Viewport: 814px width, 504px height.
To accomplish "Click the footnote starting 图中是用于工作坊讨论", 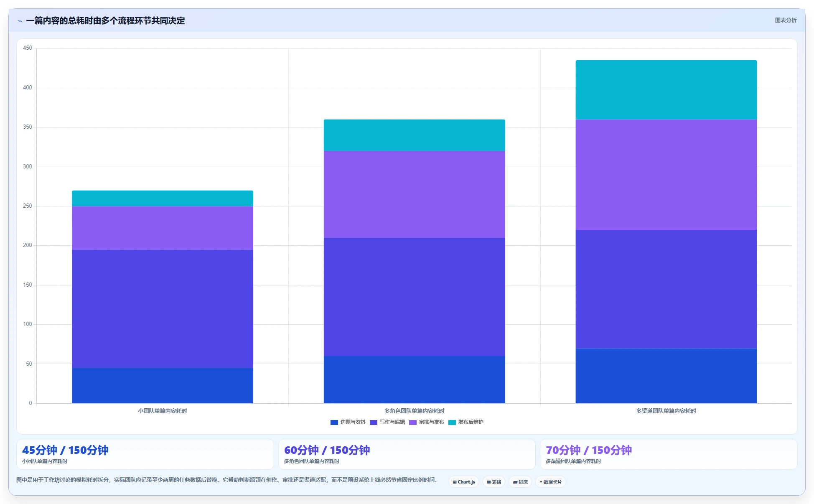I will (228, 480).
